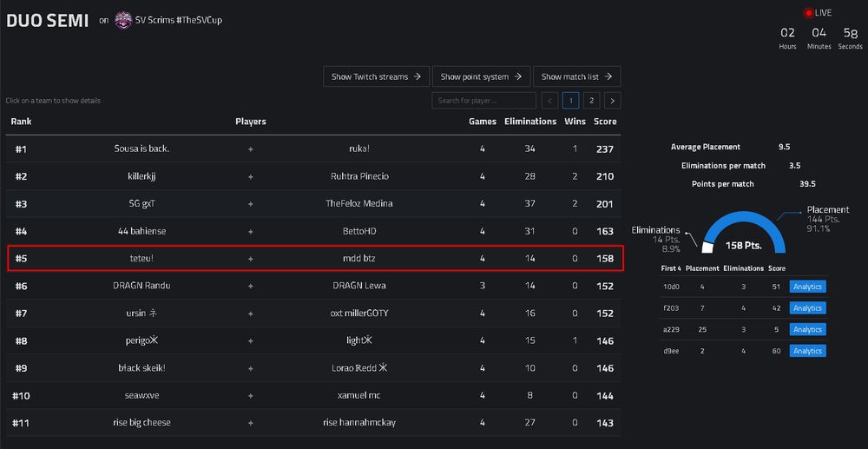Open Analytics for match f203

point(807,307)
